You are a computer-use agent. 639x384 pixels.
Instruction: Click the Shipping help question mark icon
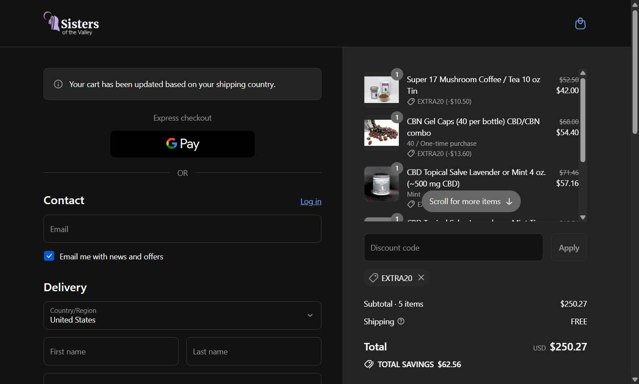click(x=401, y=321)
